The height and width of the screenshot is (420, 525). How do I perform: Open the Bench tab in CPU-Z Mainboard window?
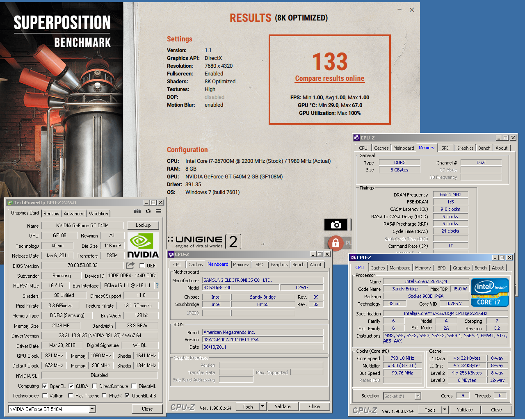click(x=299, y=265)
